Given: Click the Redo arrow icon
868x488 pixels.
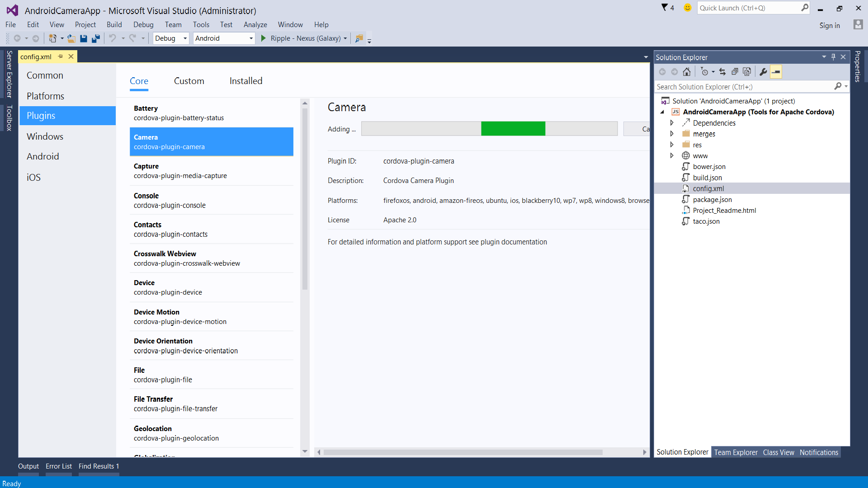Looking at the screenshot, I should point(132,38).
